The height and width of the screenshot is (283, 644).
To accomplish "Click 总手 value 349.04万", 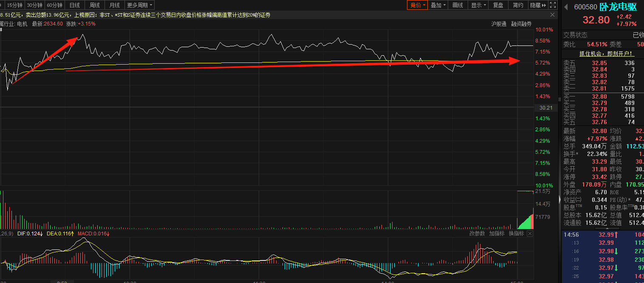I will pyautogui.click(x=595, y=146).
